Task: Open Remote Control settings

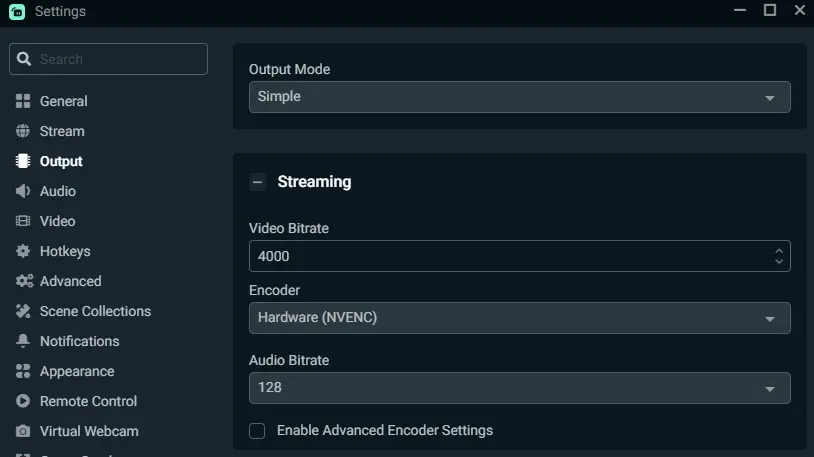Action: pyautogui.click(x=88, y=401)
